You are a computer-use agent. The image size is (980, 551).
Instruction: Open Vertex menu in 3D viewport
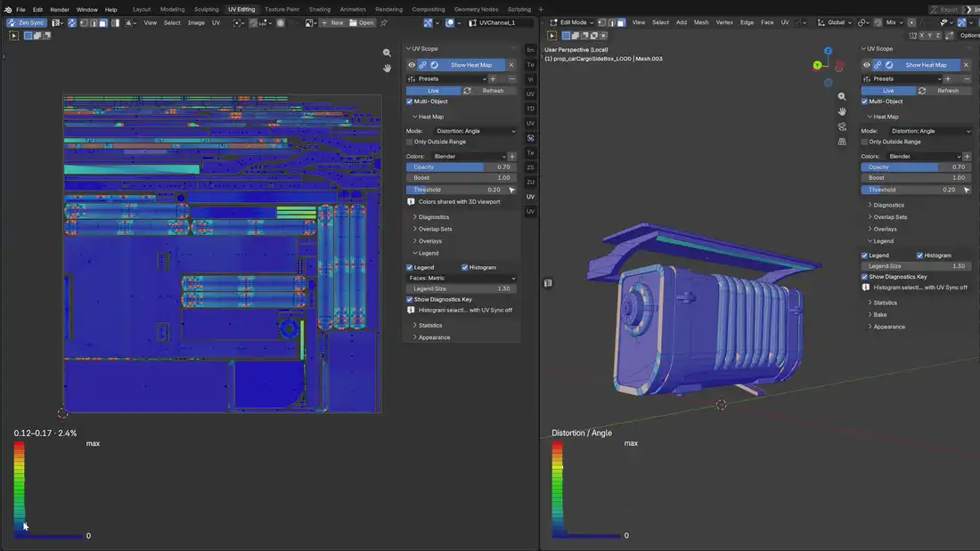723,22
